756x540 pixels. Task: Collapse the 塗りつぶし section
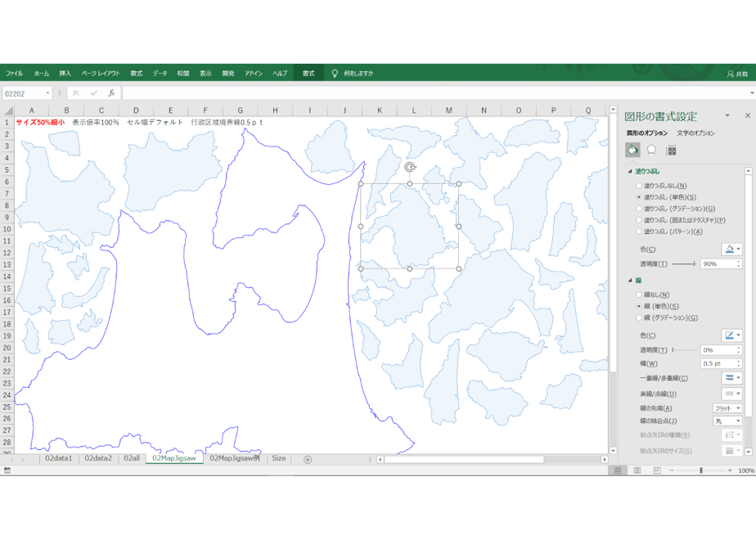tap(630, 171)
